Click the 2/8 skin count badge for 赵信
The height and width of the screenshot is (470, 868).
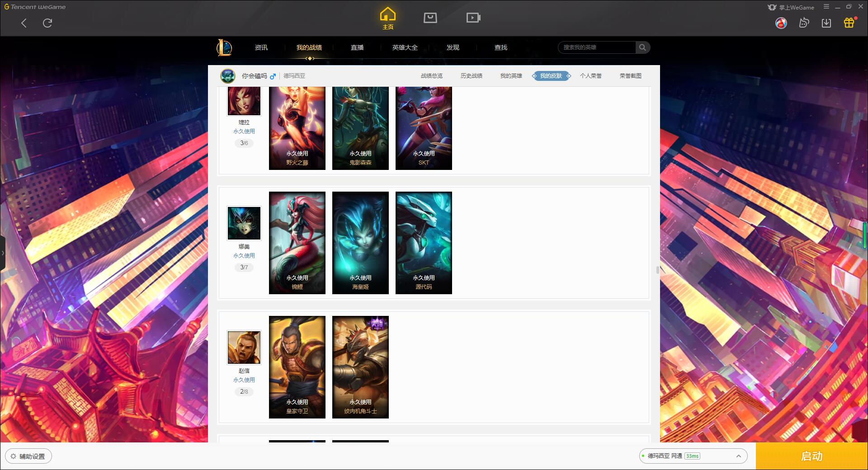coord(244,392)
